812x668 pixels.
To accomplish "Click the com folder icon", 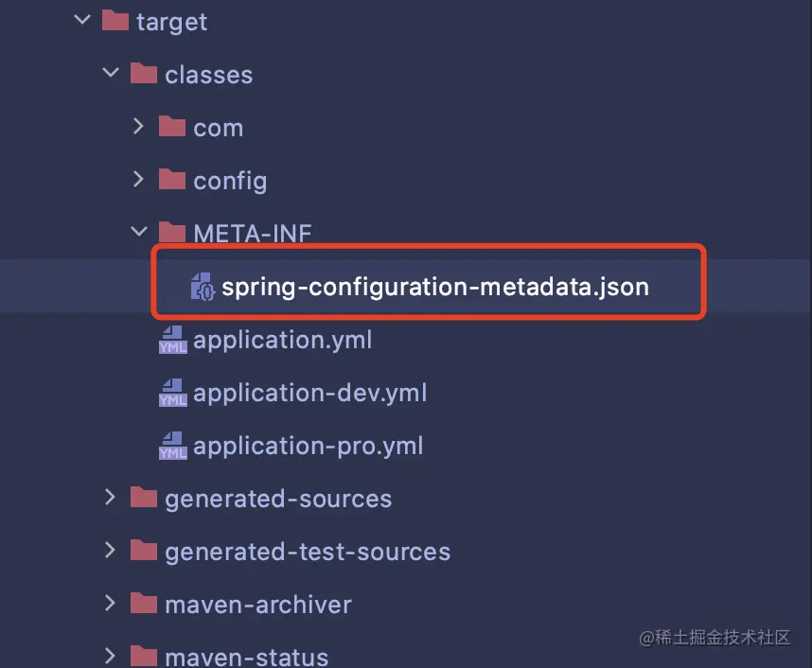I will tap(172, 127).
